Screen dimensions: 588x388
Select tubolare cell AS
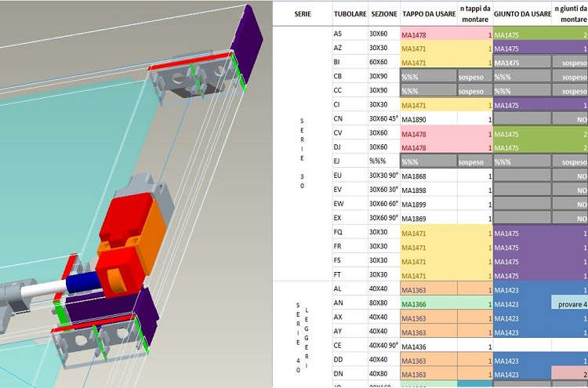[x=350, y=34]
